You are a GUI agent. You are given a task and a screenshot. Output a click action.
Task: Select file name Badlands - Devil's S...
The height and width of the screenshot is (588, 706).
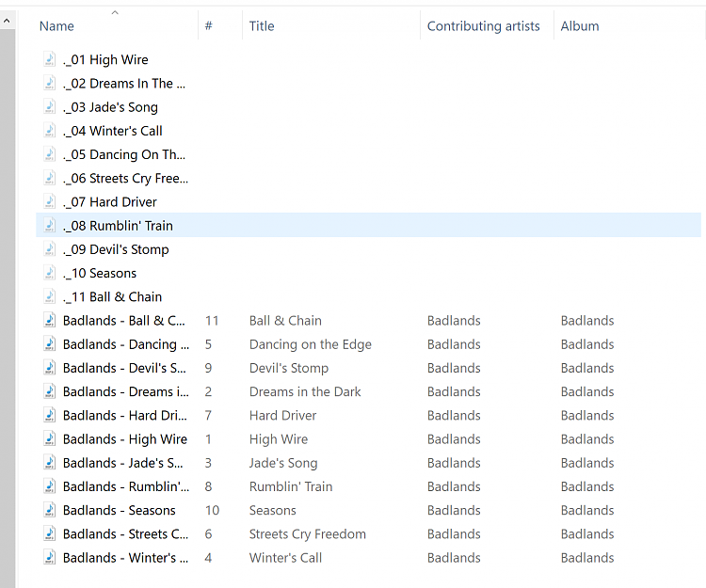pos(124,368)
